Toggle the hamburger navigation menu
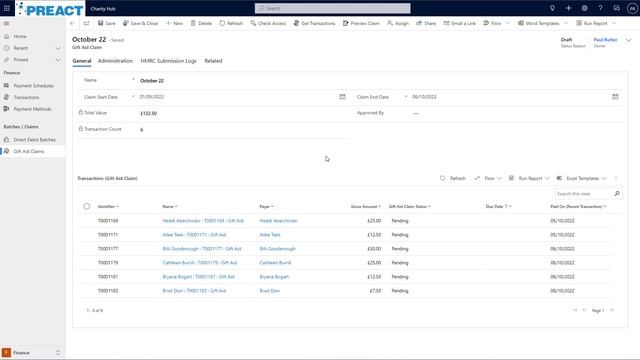The image size is (640, 360). coord(6,23)
